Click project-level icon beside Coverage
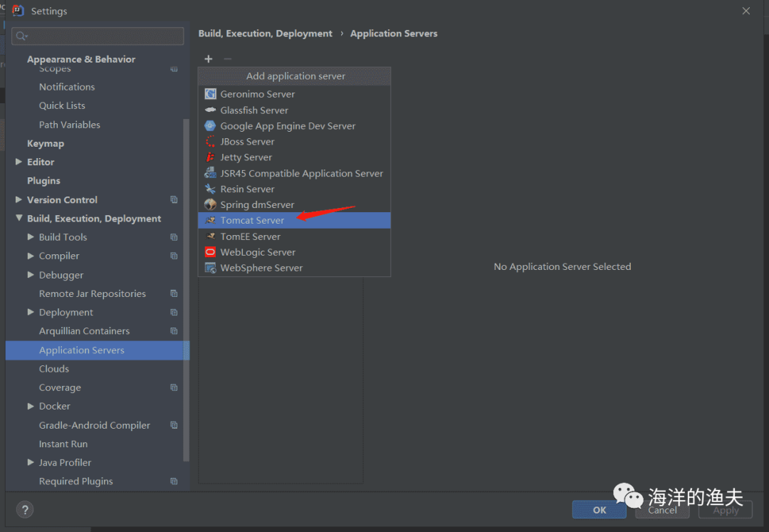Screen dimensions: 769x532 pos(174,387)
